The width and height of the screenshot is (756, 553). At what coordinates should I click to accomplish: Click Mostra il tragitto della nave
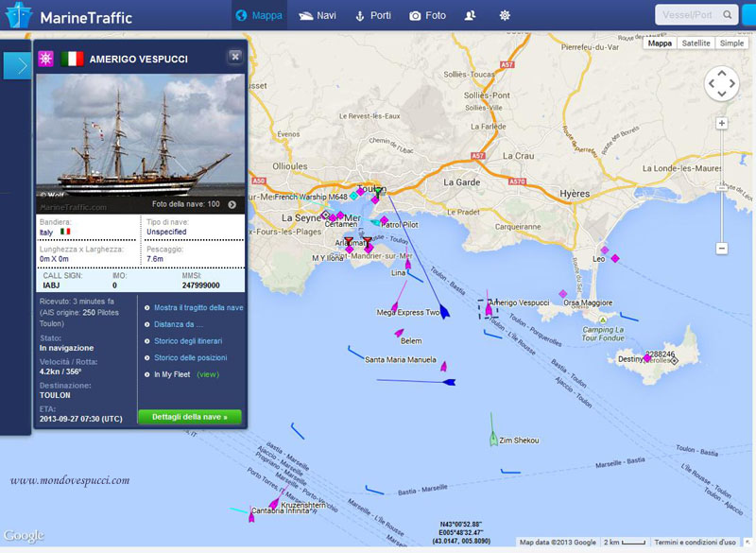click(x=198, y=307)
